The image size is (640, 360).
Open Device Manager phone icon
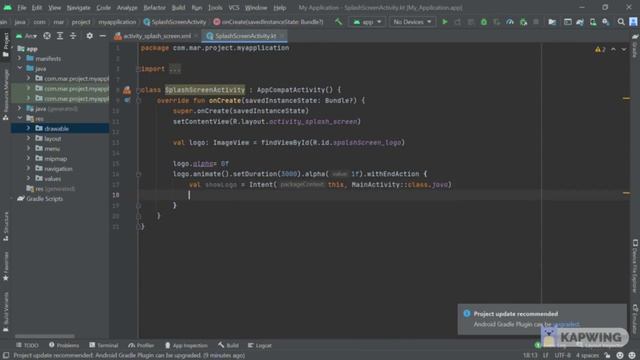[593, 22]
